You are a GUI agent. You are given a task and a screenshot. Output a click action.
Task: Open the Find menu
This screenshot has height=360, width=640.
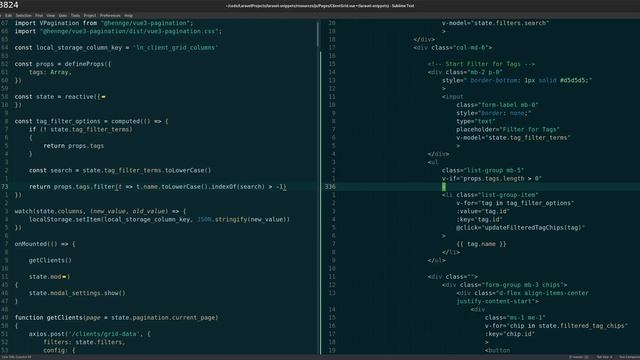pyautogui.click(x=39, y=16)
